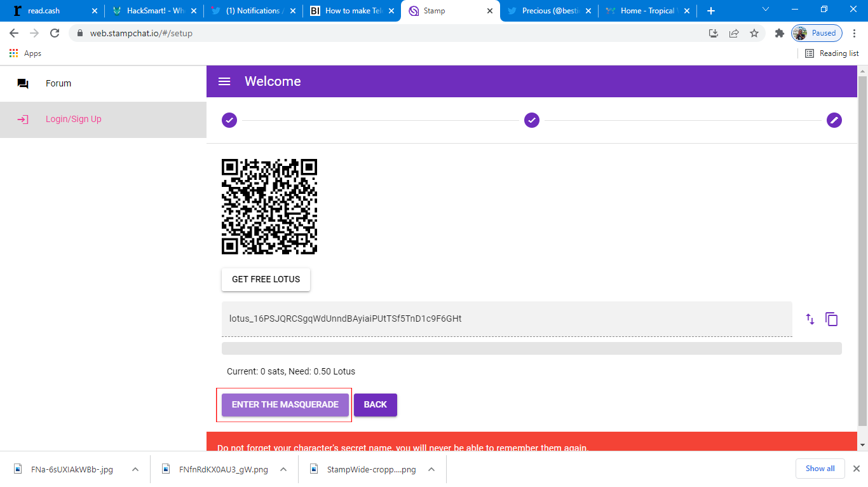Open the Apps shortcut in bookmarks bar
The image size is (868, 487).
25,53
